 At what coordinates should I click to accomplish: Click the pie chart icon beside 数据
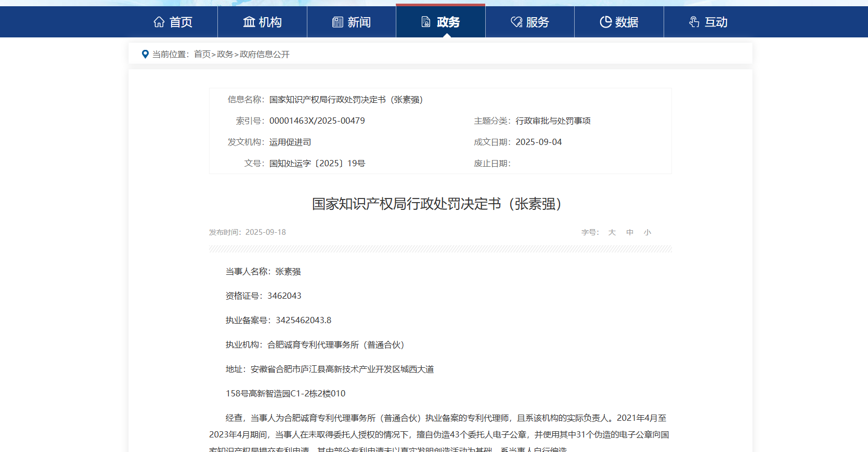point(605,22)
